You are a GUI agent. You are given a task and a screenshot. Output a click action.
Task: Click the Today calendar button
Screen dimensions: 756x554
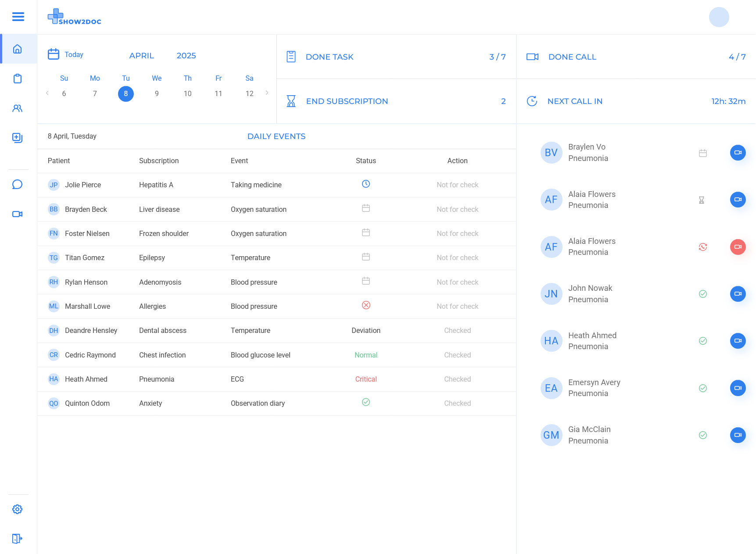point(66,54)
